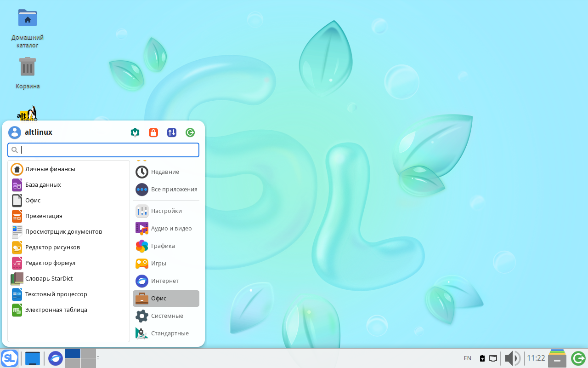Click the application search field
The width and height of the screenshot is (588, 368).
(103, 149)
